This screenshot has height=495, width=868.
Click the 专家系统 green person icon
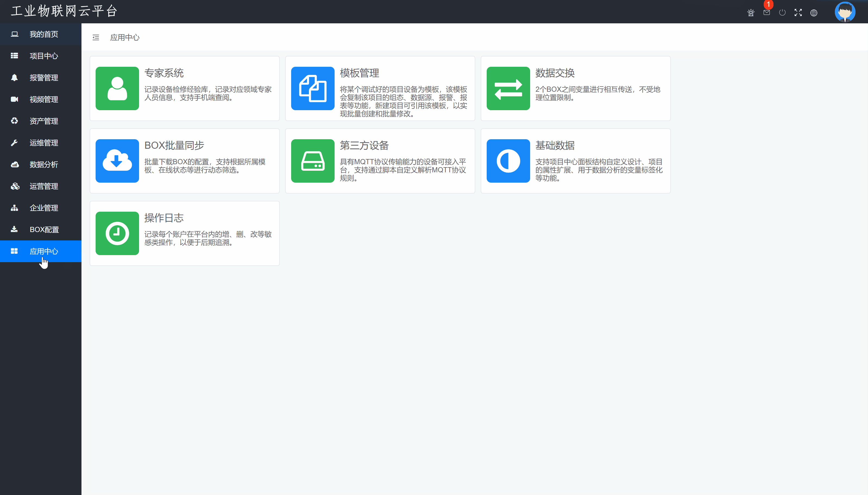coord(117,88)
